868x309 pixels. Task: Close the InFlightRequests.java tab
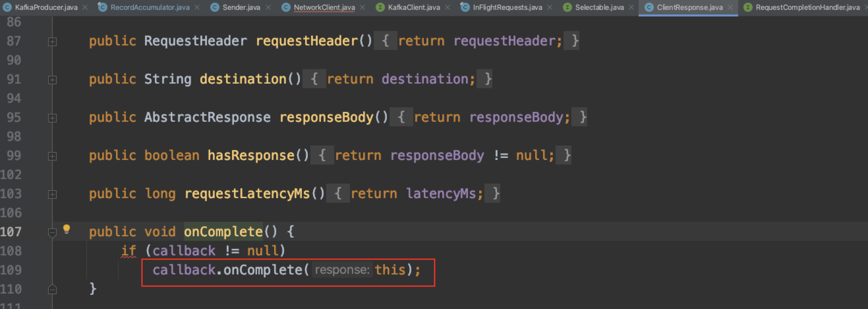coord(550,8)
